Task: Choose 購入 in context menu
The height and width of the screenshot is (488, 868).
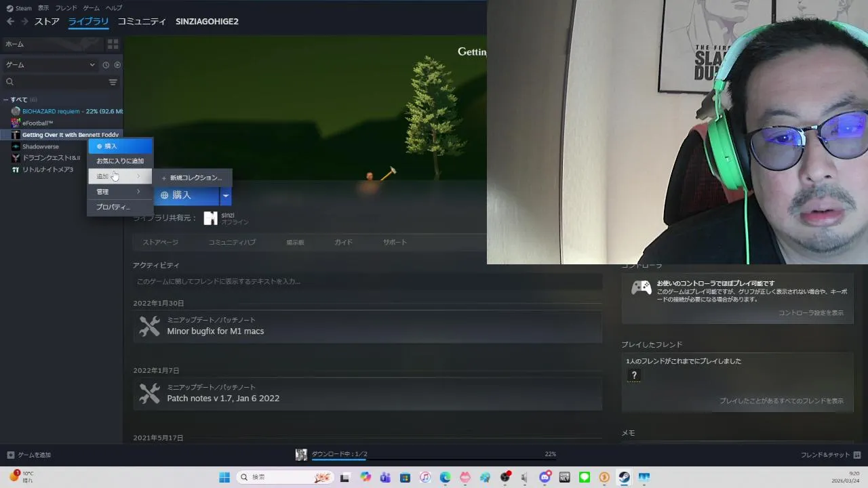Action: [x=120, y=146]
